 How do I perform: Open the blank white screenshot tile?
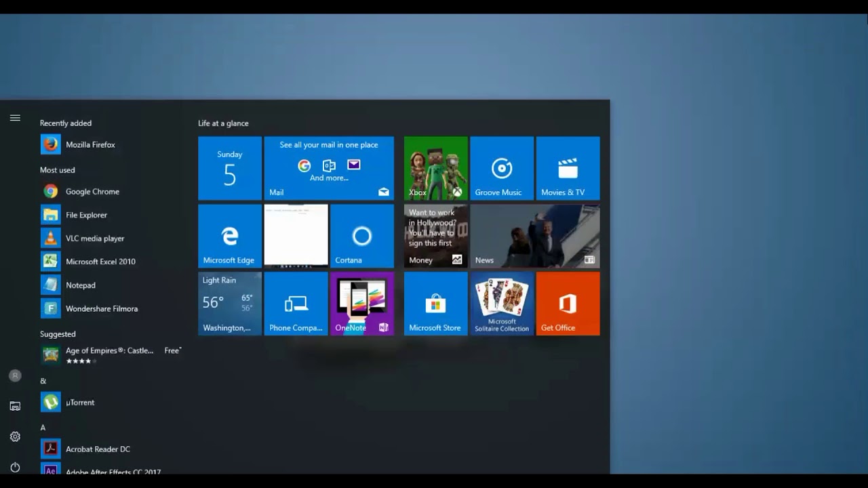click(x=296, y=236)
